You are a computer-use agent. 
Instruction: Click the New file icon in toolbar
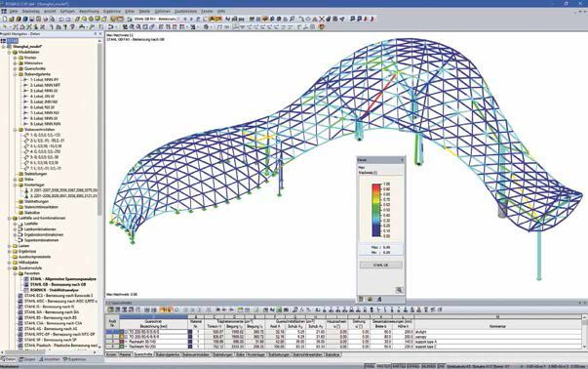(5, 19)
